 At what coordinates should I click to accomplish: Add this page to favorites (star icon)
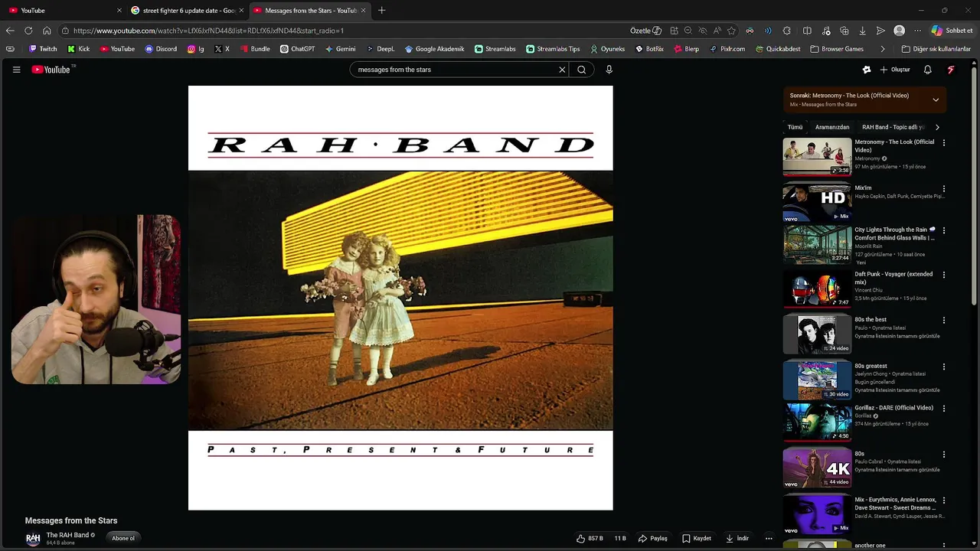point(731,31)
